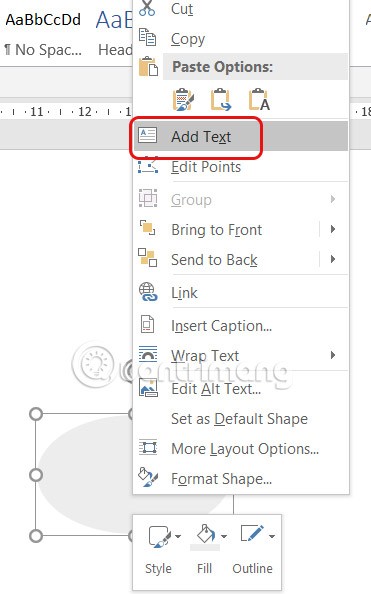Choose Keep Source Formatting paste icon
The height and width of the screenshot is (594, 371).
tap(183, 100)
